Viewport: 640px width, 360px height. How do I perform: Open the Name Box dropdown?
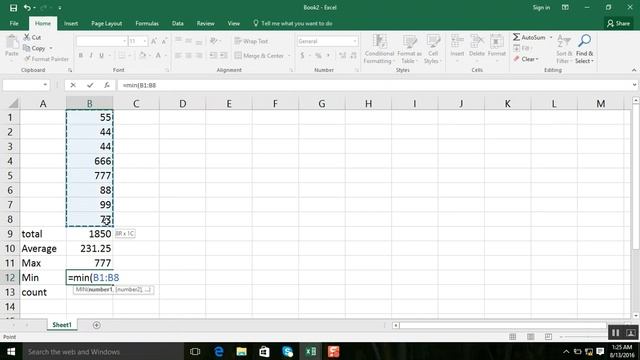(x=45, y=85)
